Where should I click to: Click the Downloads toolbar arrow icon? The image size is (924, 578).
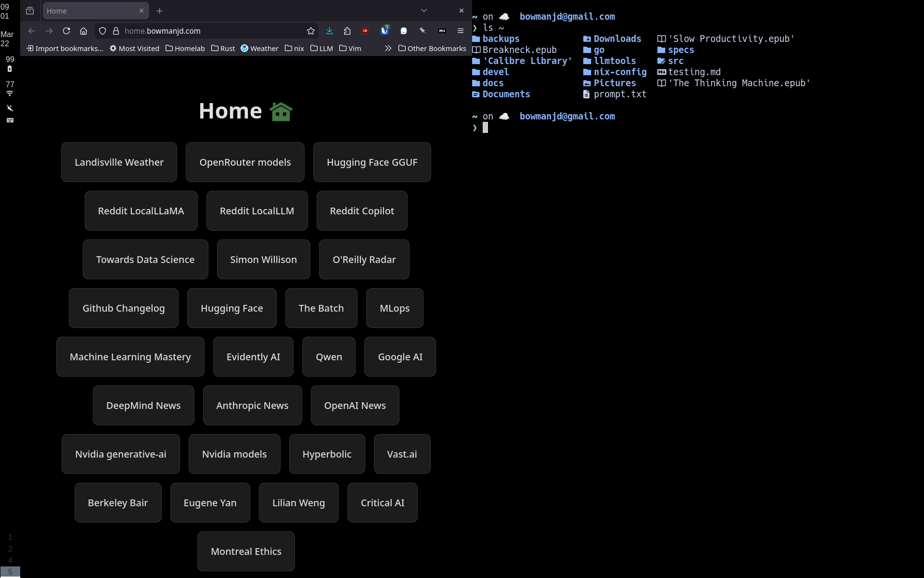point(329,31)
